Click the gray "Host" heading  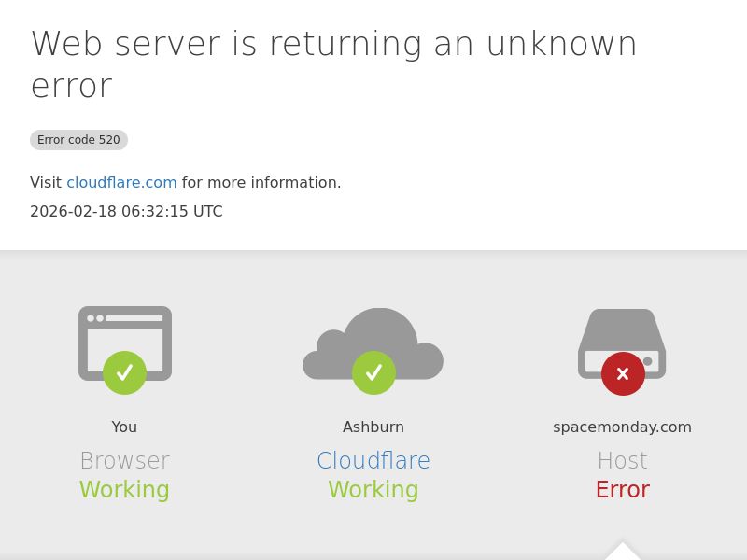pyautogui.click(x=622, y=461)
